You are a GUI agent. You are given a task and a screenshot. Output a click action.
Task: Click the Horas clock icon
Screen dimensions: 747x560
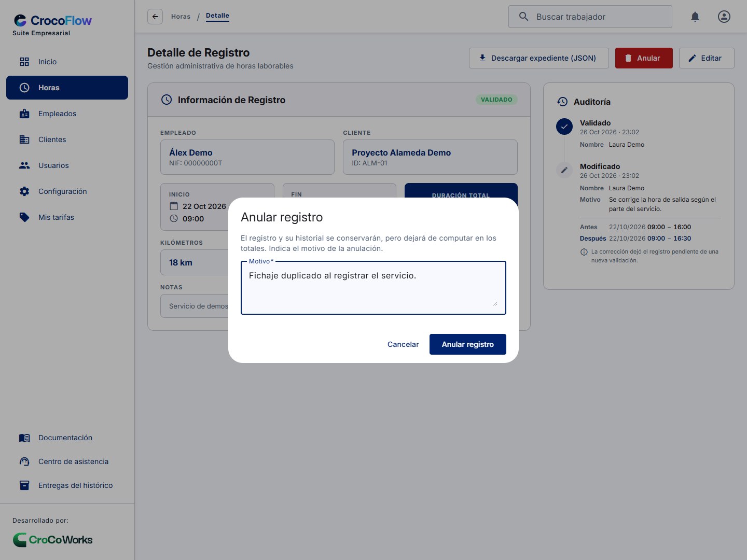[24, 88]
